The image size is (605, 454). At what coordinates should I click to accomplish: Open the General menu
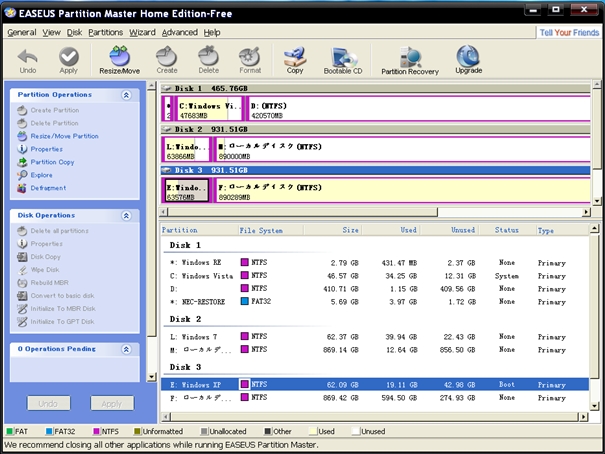click(x=22, y=32)
